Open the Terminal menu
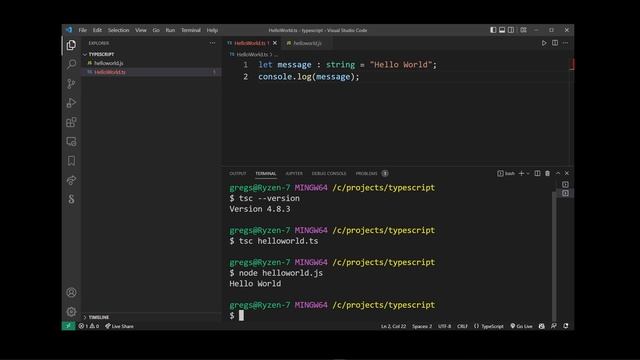The width and height of the screenshot is (640, 360). 191,30
